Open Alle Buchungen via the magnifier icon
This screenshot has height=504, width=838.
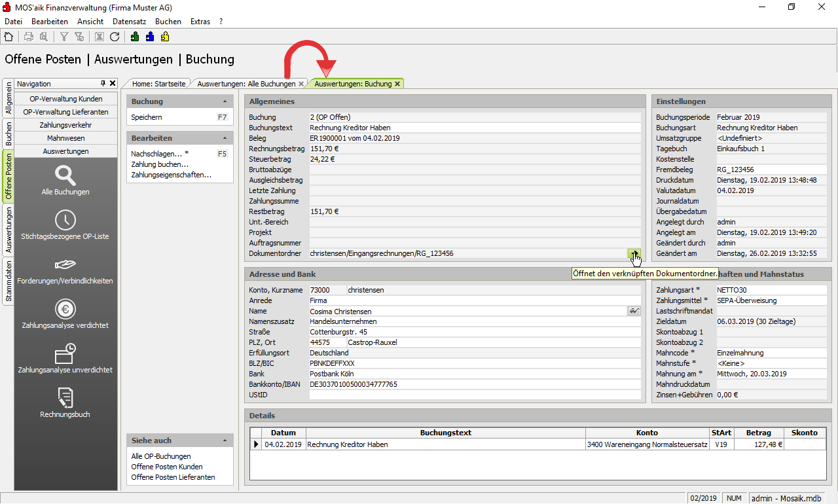65,175
